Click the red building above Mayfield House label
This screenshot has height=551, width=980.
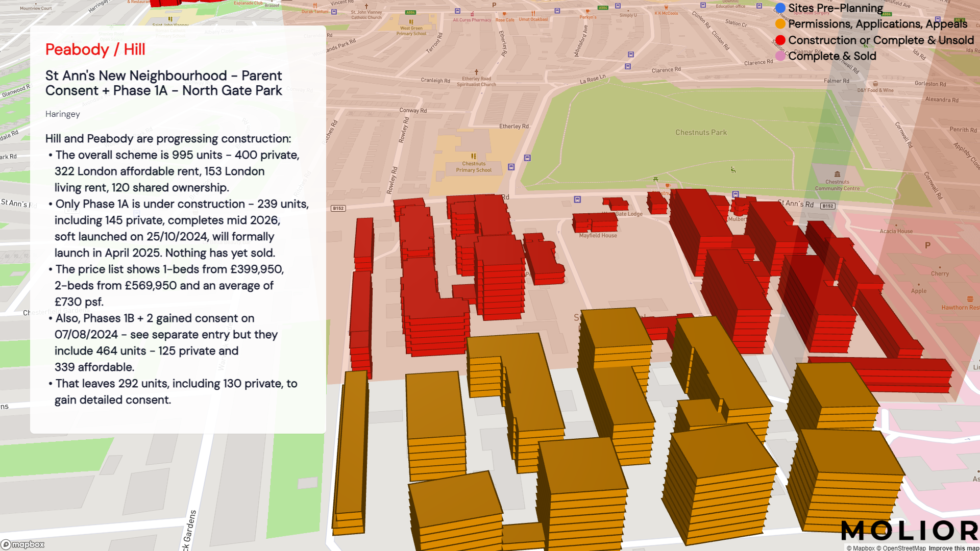pyautogui.click(x=595, y=222)
